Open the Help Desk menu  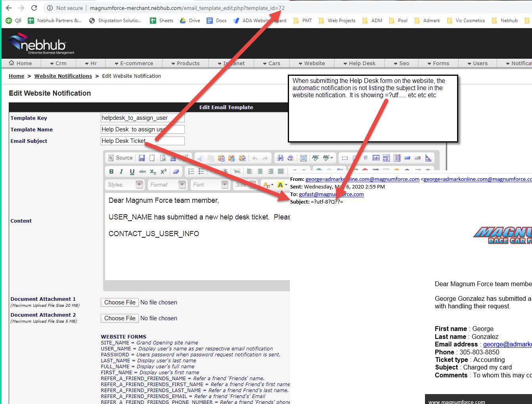359,63
